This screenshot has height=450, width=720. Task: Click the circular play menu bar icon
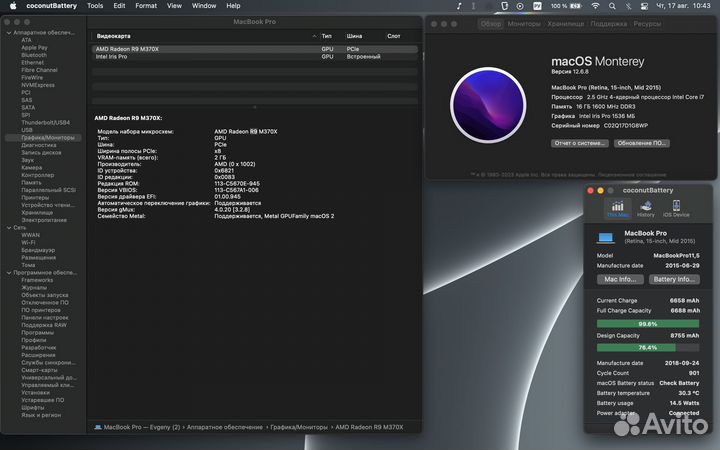point(520,6)
